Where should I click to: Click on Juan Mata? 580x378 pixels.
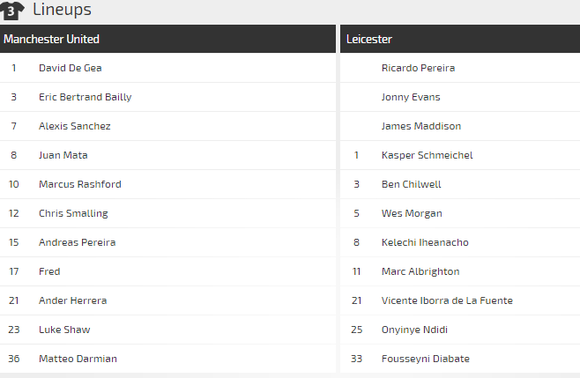click(x=63, y=155)
